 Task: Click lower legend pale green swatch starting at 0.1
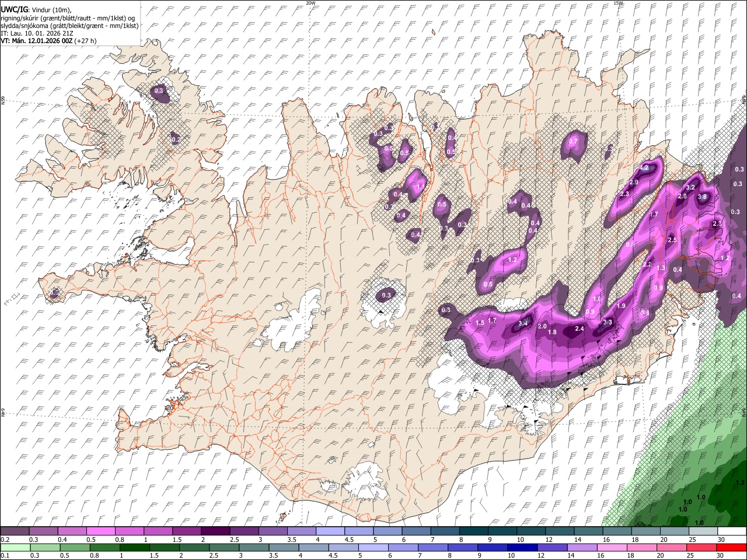(x=16, y=547)
